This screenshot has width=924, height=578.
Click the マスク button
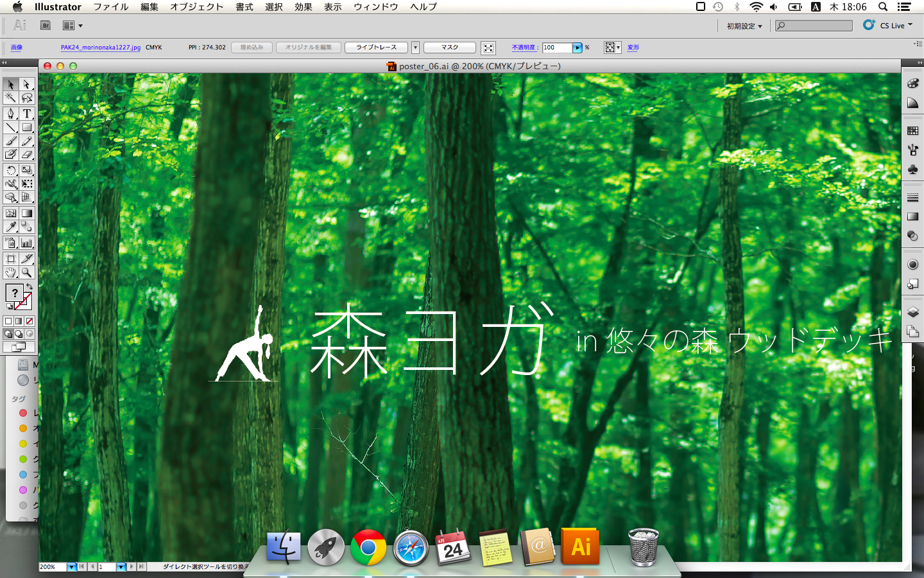coord(450,48)
